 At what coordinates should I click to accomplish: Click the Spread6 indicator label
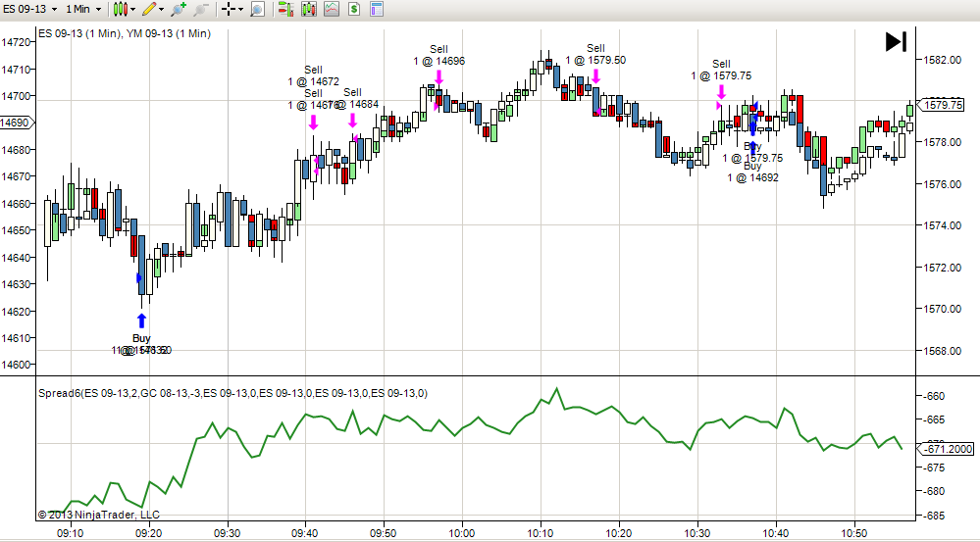[x=233, y=393]
